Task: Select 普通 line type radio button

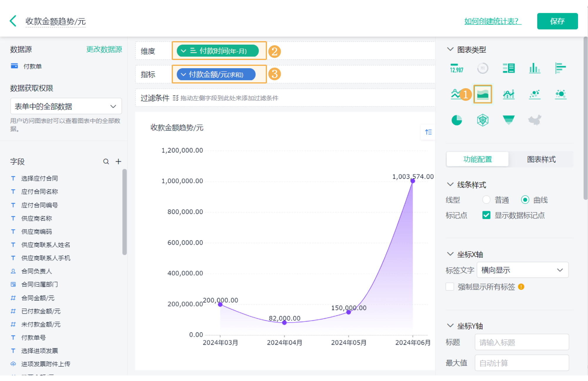Action: click(x=486, y=200)
